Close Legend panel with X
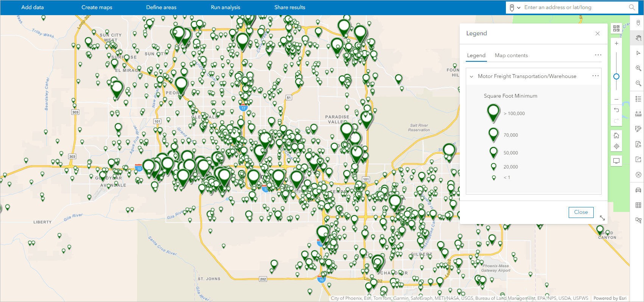644x302 pixels. tap(597, 33)
